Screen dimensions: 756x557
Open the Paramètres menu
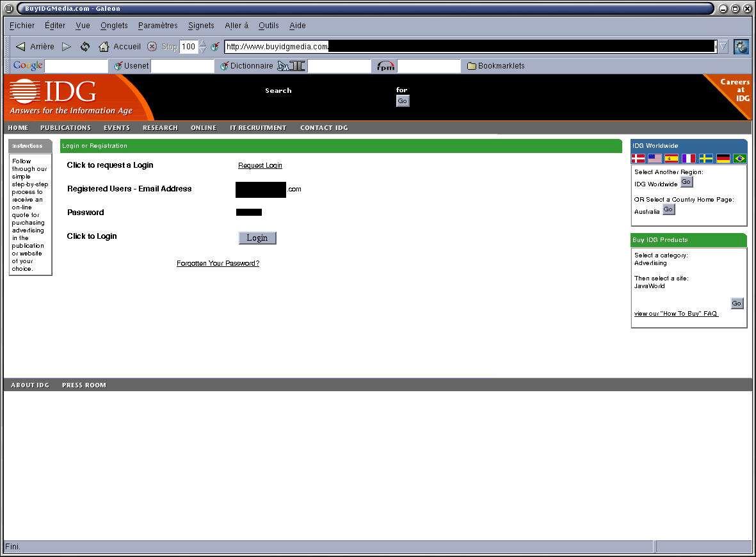157,26
